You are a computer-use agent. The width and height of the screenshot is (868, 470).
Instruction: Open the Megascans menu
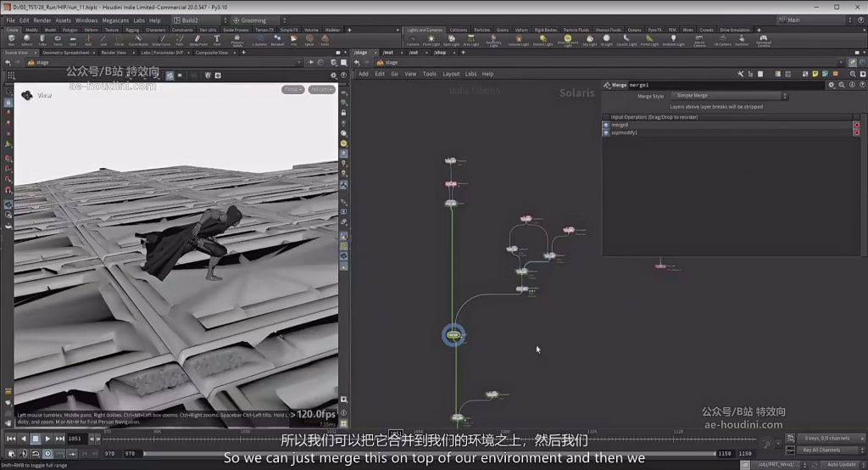[115, 20]
